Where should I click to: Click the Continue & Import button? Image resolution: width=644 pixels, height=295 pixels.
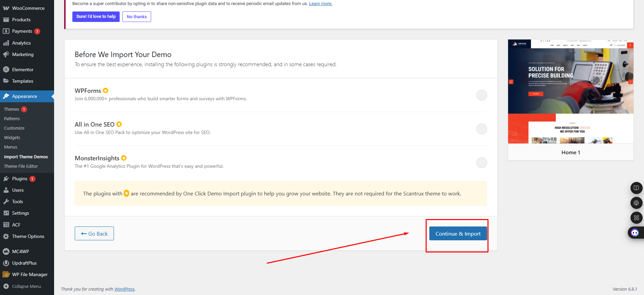458,234
